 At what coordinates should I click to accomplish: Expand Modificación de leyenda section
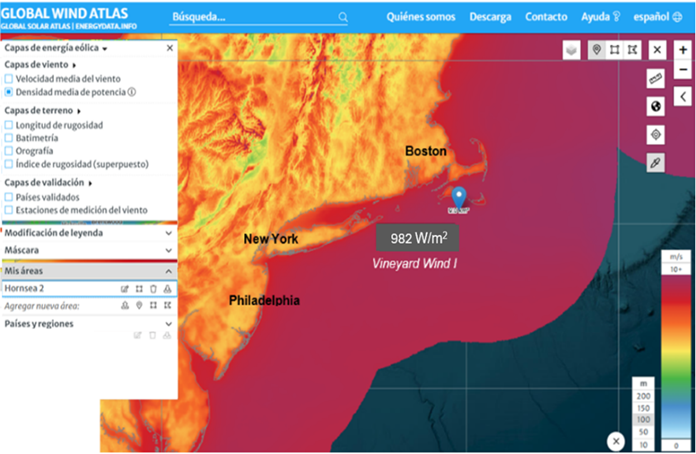coord(168,233)
